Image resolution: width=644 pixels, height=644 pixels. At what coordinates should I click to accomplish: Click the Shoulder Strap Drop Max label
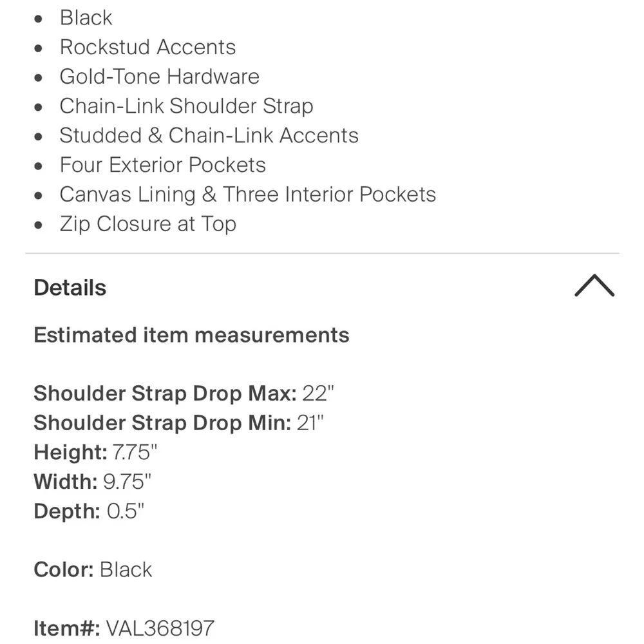tap(165, 393)
